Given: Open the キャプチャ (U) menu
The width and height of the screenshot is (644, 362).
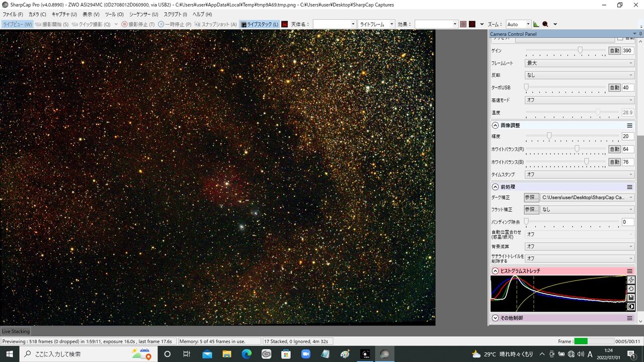Looking at the screenshot, I should tap(64, 15).
